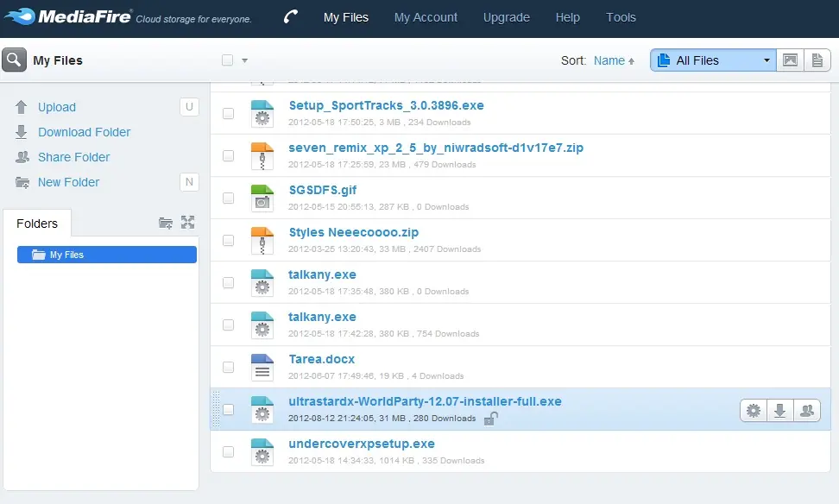Open the All Files filter dropdown

point(713,60)
